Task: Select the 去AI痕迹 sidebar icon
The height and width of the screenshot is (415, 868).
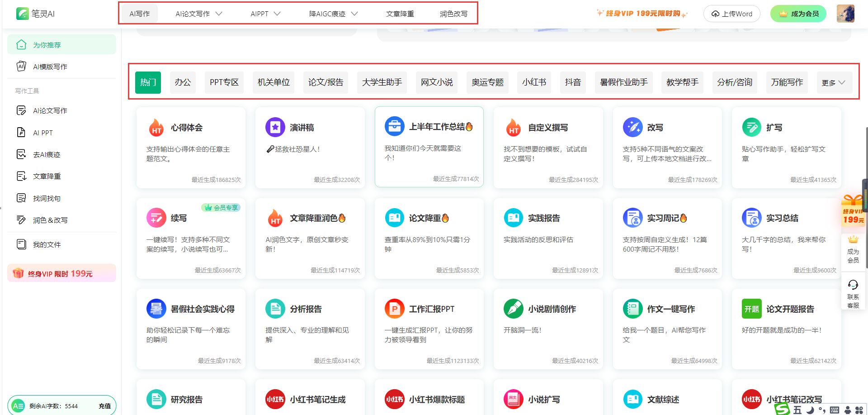Action: [x=21, y=154]
